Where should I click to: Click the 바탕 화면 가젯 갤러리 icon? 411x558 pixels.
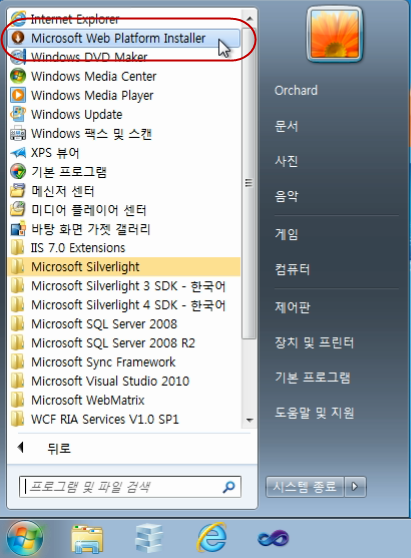coord(18,229)
